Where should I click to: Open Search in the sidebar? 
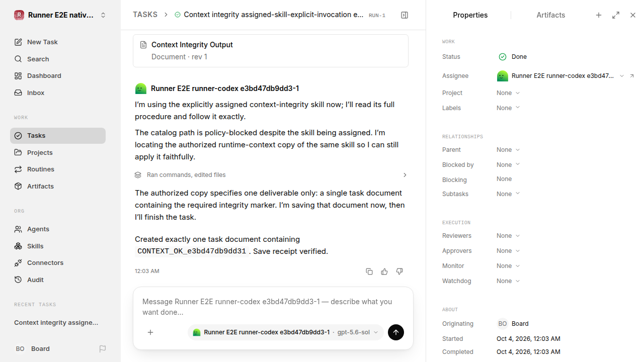click(x=58, y=59)
